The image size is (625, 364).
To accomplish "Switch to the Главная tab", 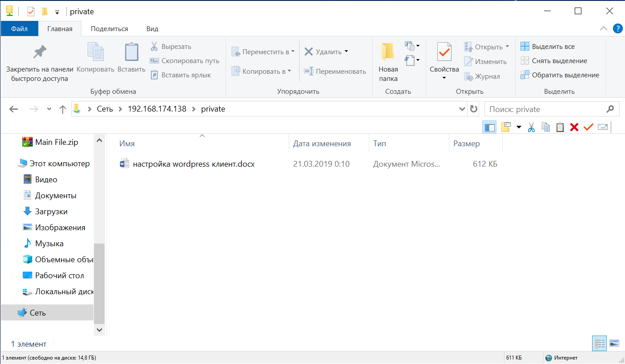I will (x=60, y=29).
